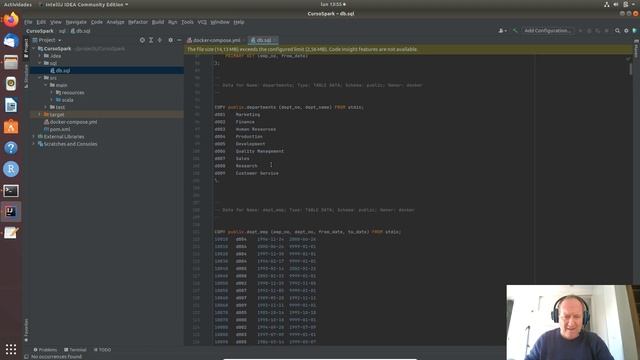640x360 pixels.
Task: Show the applications grid
Action: 11,349
